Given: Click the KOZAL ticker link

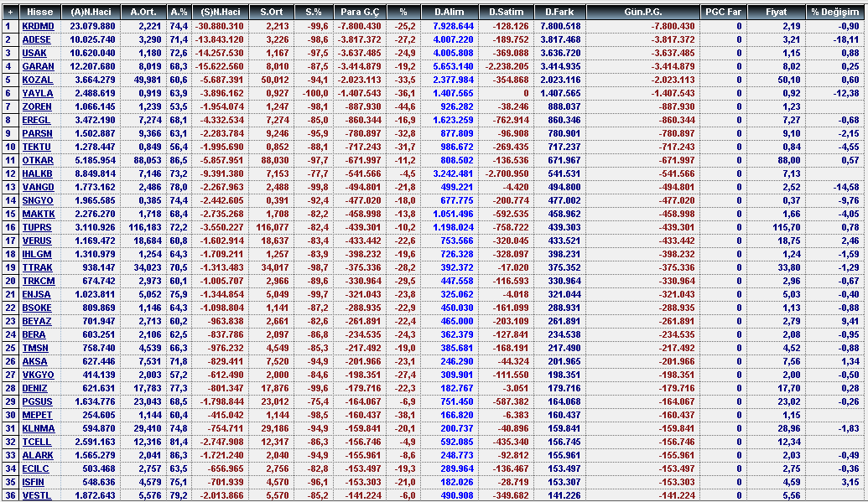Looking at the screenshot, I should click(x=37, y=80).
